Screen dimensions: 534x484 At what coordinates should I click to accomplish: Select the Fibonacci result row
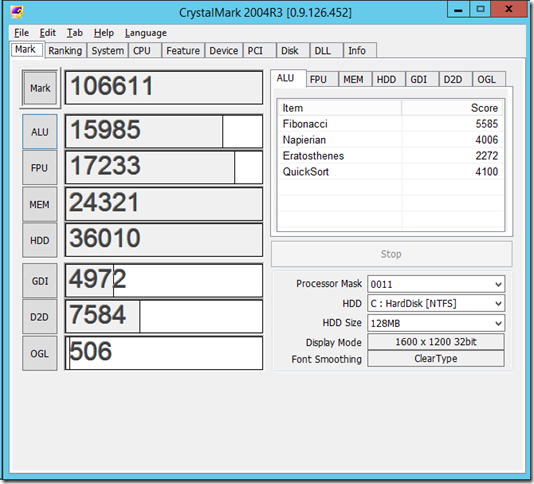[x=390, y=124]
